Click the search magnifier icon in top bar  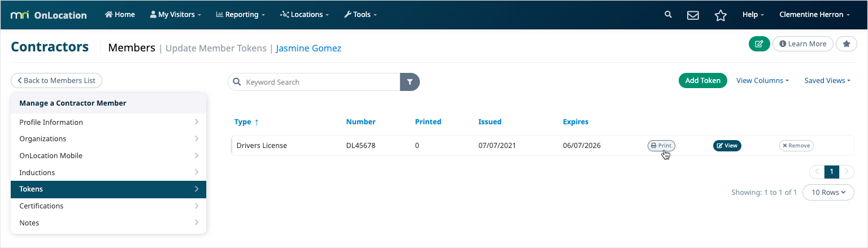(x=668, y=15)
